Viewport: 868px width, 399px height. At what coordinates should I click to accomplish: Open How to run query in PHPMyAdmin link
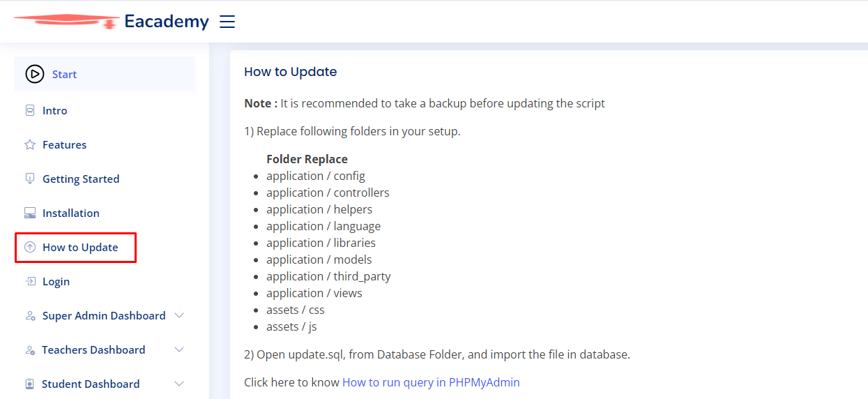coord(431,382)
